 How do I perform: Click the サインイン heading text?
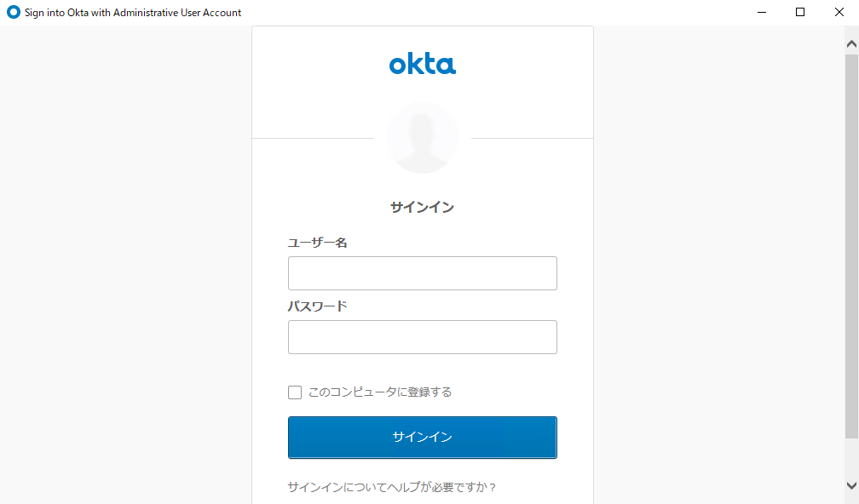pos(422,207)
